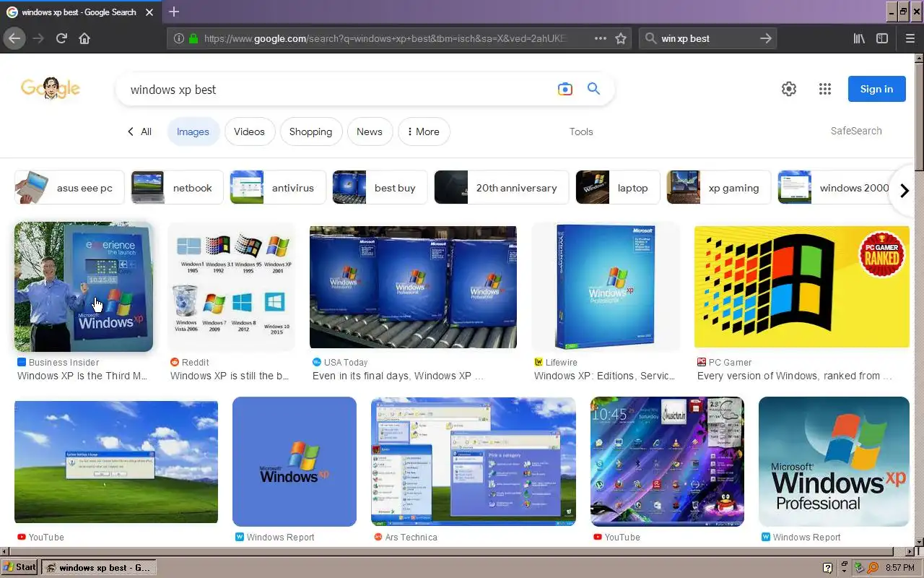Click the browser address bar URL
924x578 pixels.
pos(386,38)
